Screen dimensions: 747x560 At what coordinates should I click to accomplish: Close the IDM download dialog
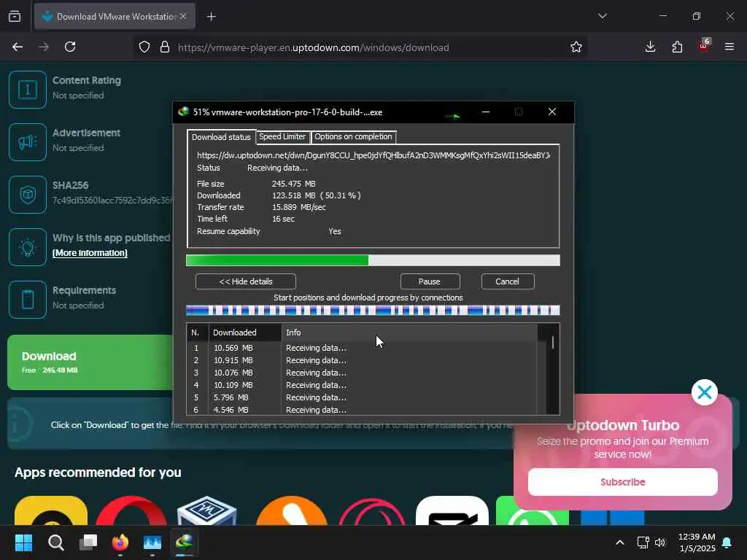(x=552, y=112)
